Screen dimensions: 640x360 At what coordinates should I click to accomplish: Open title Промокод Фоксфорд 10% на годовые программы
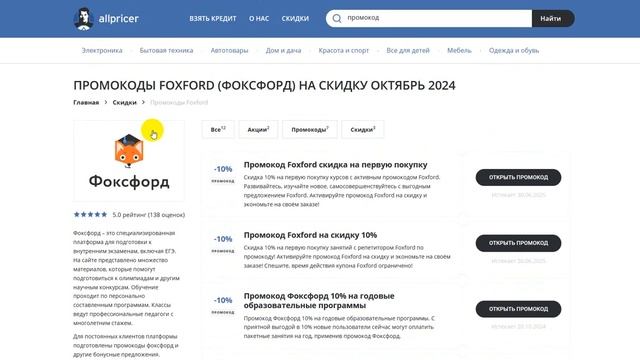[x=319, y=300]
